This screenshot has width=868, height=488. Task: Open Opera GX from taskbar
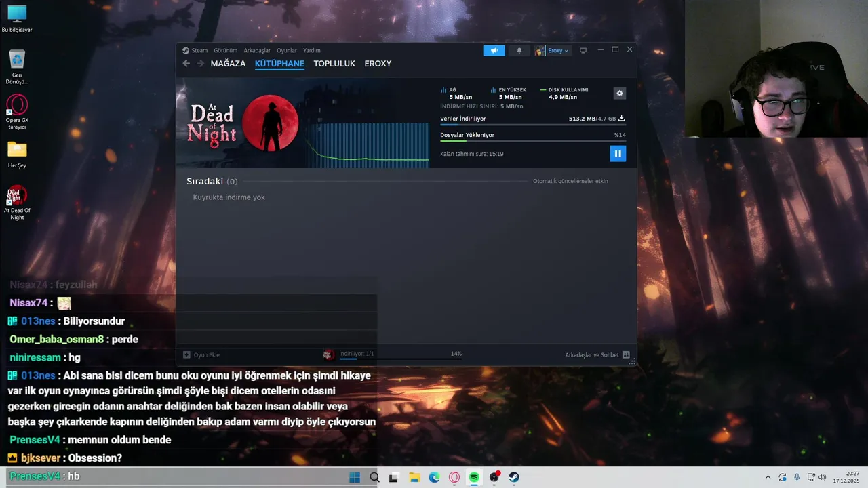[454, 477]
